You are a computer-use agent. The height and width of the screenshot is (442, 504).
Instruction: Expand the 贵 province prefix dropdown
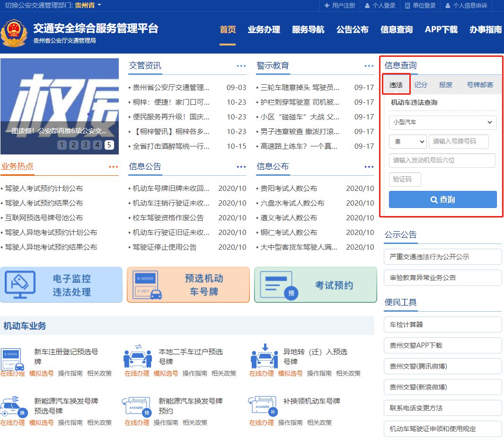[407, 142]
